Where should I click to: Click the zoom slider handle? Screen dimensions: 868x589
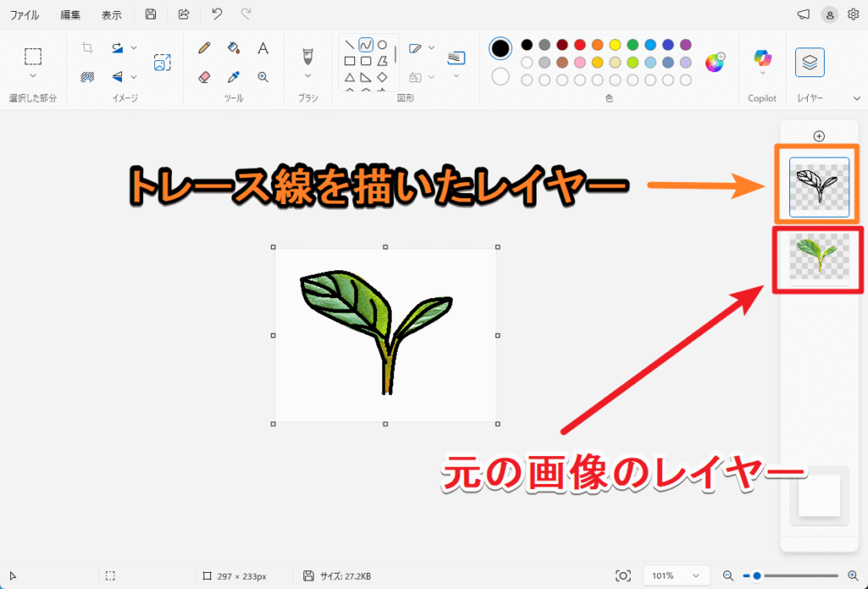(x=757, y=576)
